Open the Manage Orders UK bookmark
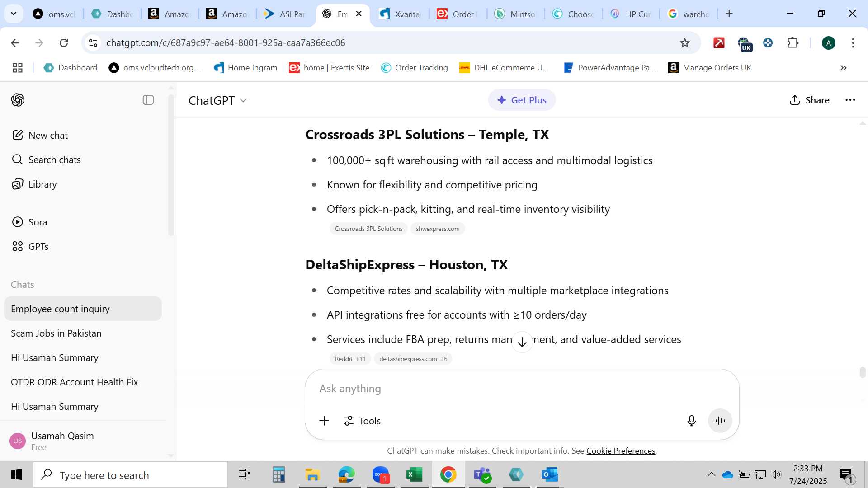Image resolution: width=868 pixels, height=488 pixels. coord(710,68)
